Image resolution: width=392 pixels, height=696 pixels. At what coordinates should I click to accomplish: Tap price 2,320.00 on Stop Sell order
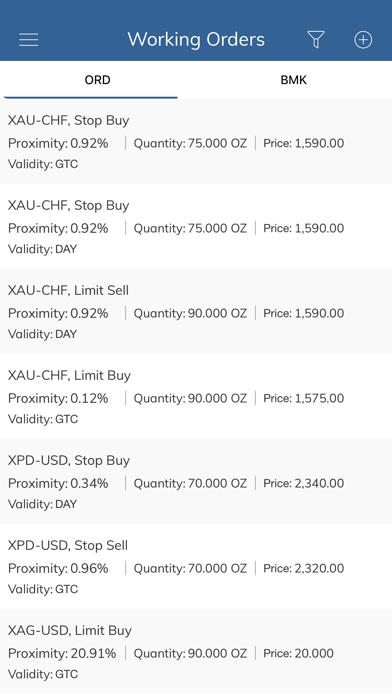pos(304,568)
